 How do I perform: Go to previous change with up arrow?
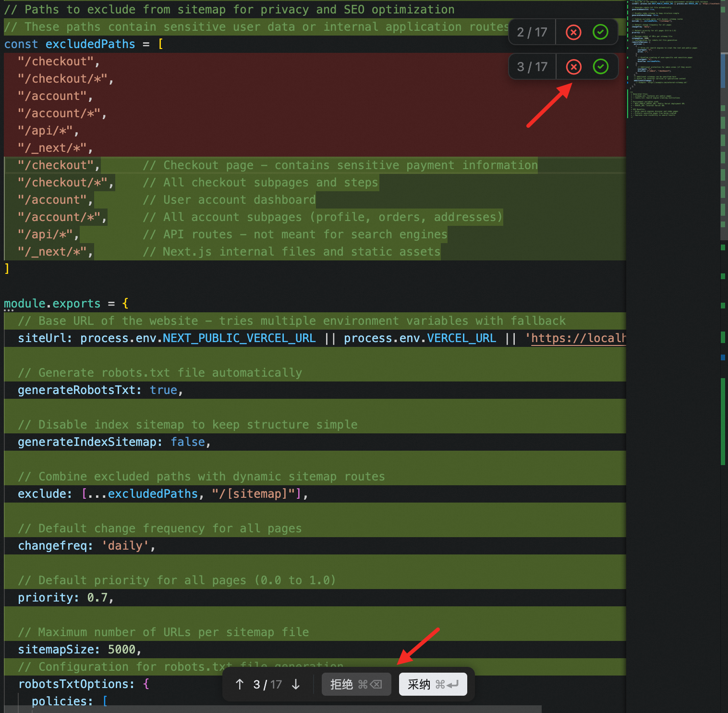click(x=240, y=684)
